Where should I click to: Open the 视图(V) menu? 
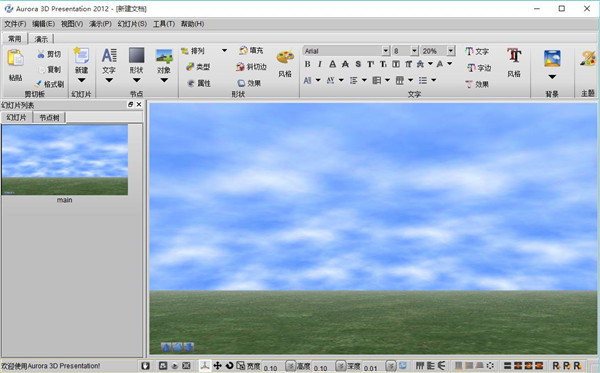point(72,24)
